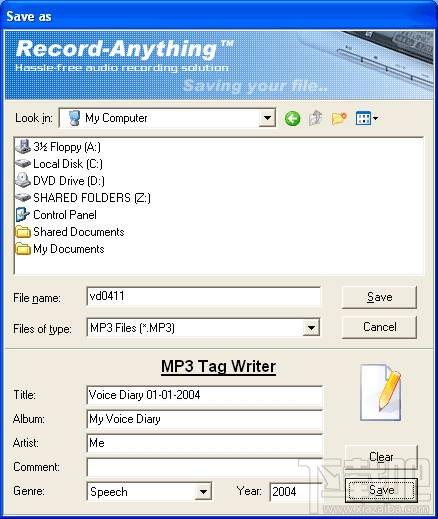
Task: Expand the Look in dropdown arrow
Action: (x=267, y=118)
